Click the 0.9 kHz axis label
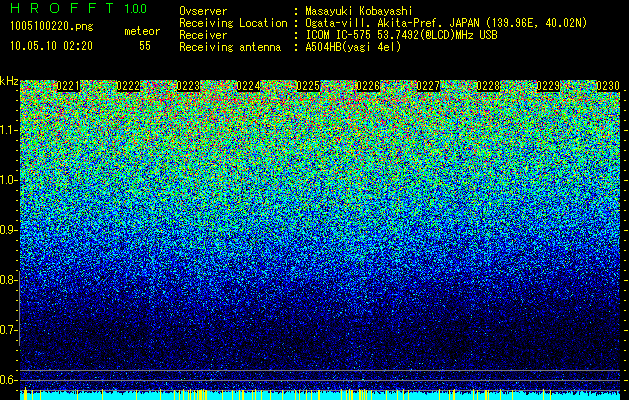The width and height of the screenshot is (629, 400). pos(9,230)
